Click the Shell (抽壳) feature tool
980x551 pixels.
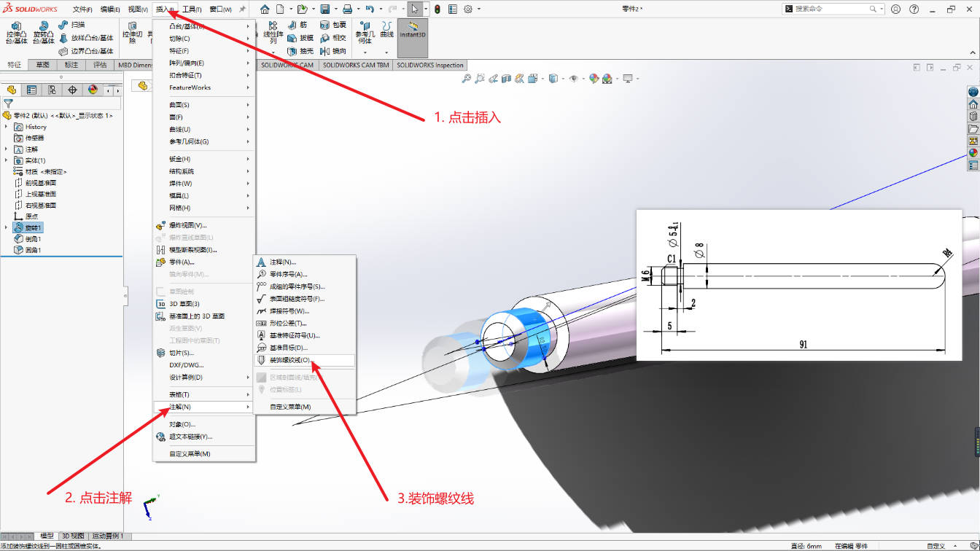click(x=300, y=51)
